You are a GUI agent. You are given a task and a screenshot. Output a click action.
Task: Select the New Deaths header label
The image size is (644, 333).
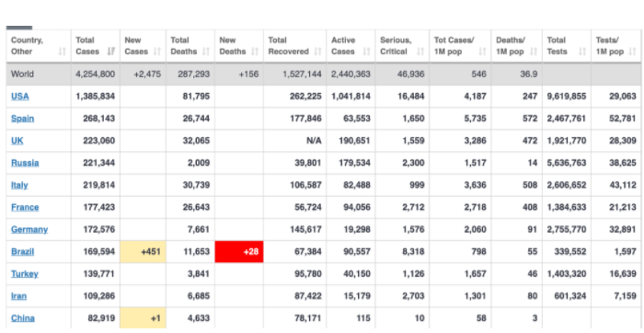pos(233,46)
